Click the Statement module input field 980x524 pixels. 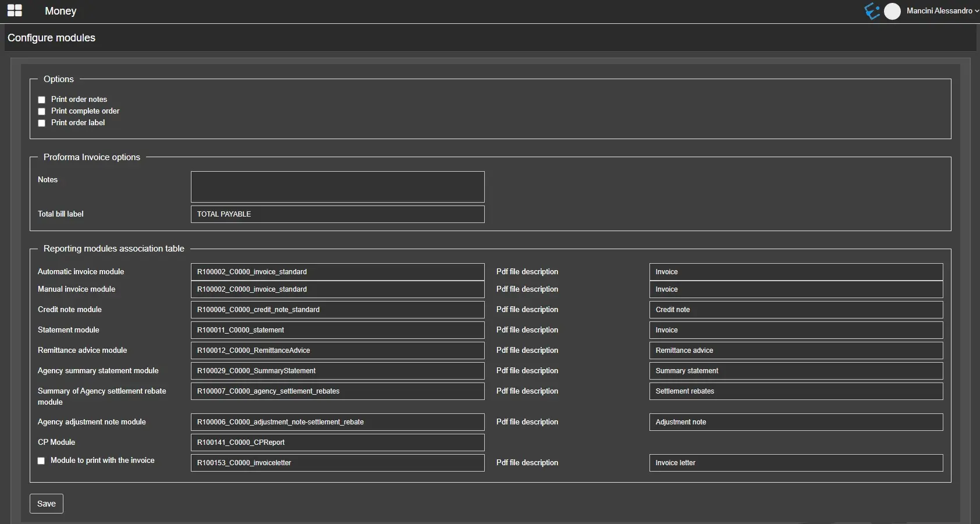pos(338,330)
